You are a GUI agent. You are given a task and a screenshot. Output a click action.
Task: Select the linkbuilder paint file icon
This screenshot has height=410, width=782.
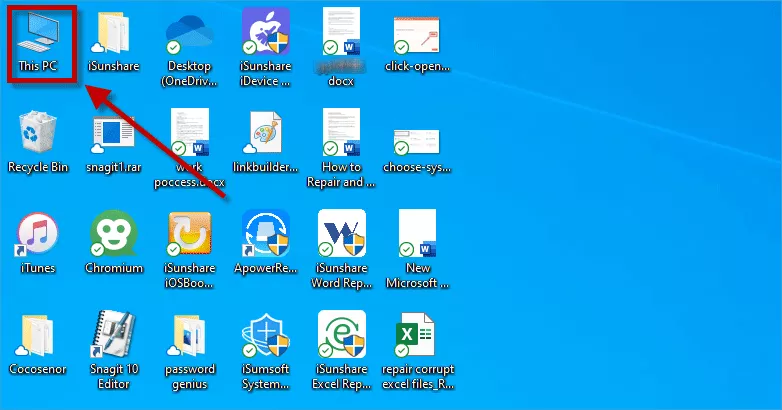pos(265,133)
